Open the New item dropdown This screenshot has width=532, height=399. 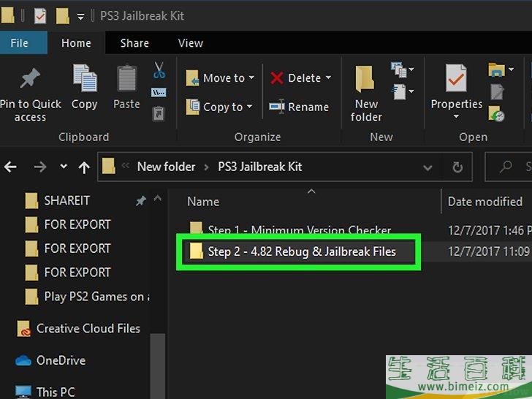pyautogui.click(x=403, y=70)
